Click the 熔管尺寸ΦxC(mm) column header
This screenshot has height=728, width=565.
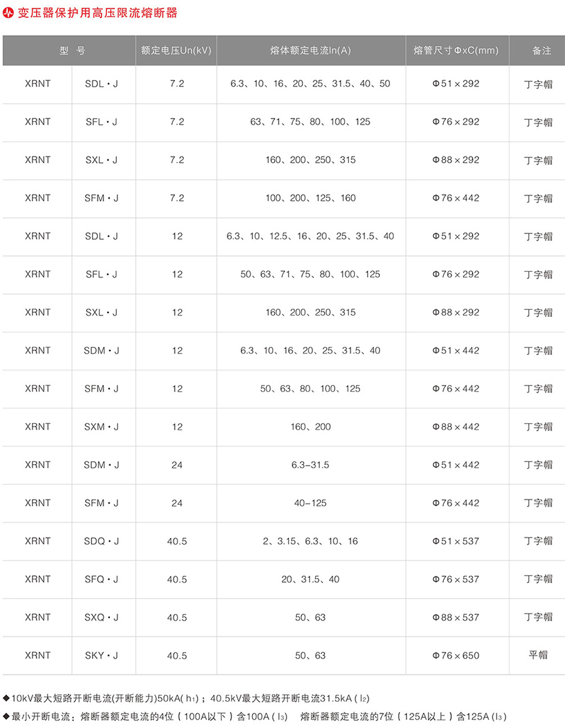tap(456, 51)
